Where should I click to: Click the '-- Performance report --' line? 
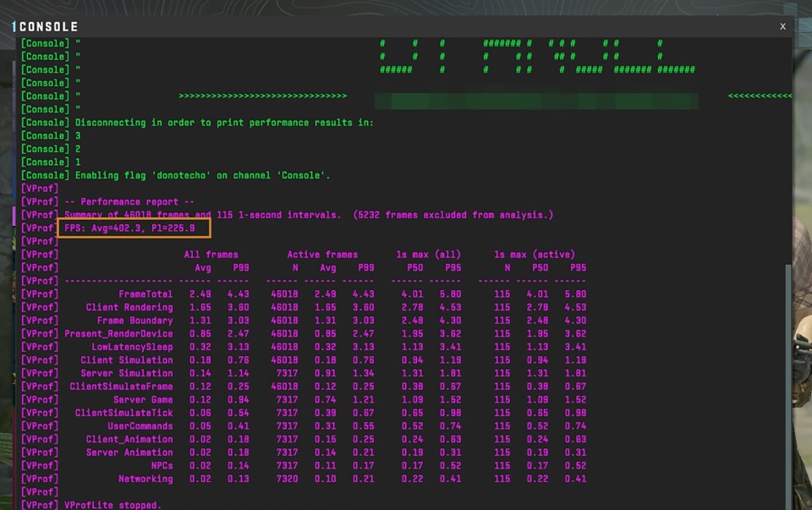coord(129,201)
